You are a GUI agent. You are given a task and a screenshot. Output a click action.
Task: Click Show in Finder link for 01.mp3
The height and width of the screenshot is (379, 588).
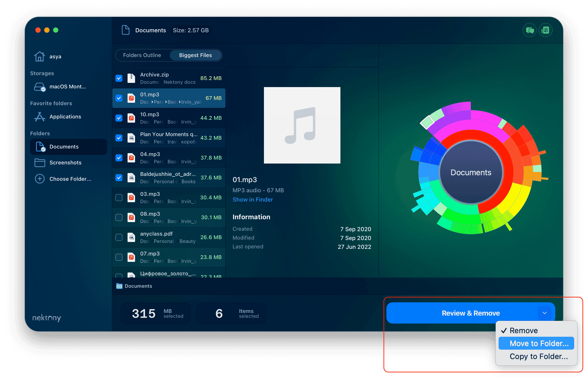(253, 200)
